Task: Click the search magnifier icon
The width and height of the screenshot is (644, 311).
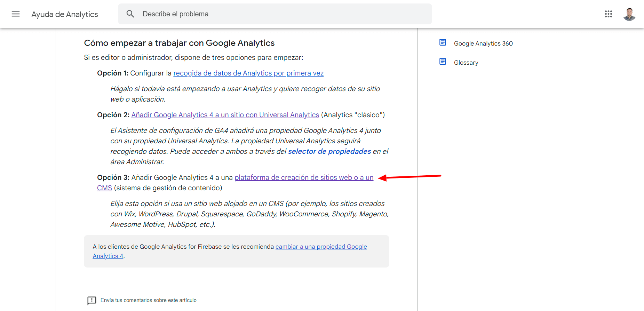Action: point(130,14)
